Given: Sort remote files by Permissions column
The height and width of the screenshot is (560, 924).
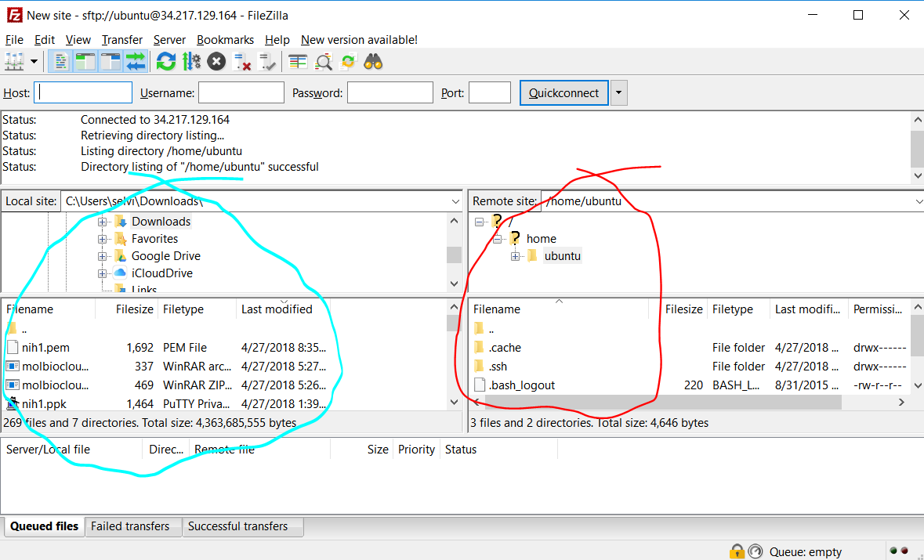Looking at the screenshot, I should coord(878,309).
